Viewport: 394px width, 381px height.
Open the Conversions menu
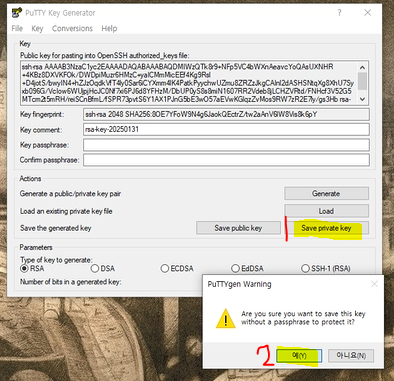point(72,28)
